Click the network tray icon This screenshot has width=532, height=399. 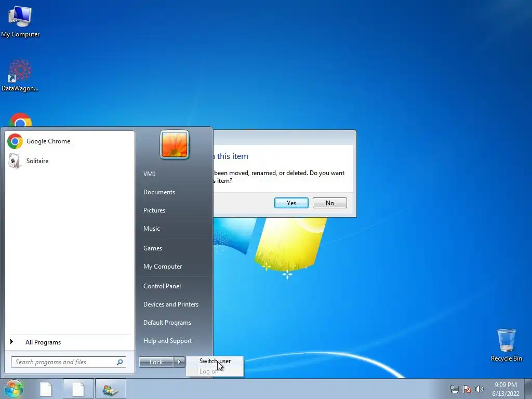click(x=454, y=389)
